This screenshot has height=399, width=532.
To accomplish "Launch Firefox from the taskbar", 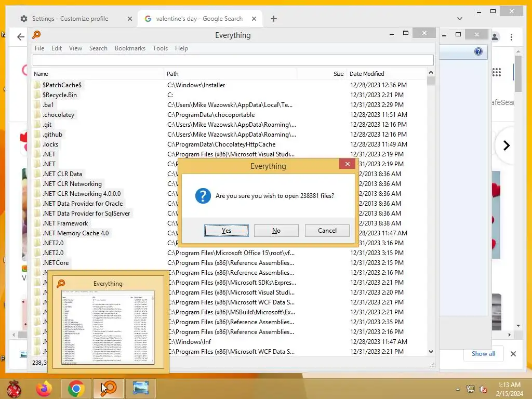I will click(x=44, y=389).
